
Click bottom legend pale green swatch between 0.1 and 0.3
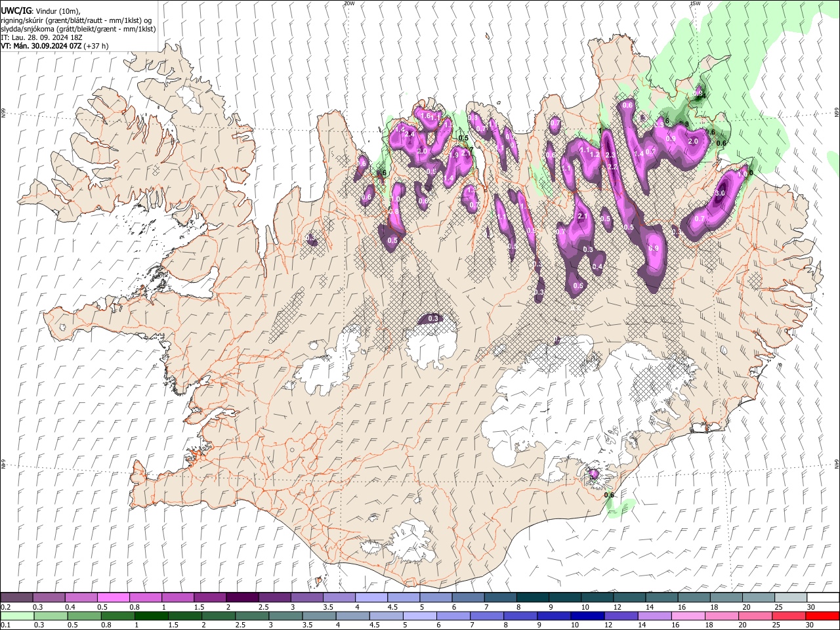click(16, 616)
